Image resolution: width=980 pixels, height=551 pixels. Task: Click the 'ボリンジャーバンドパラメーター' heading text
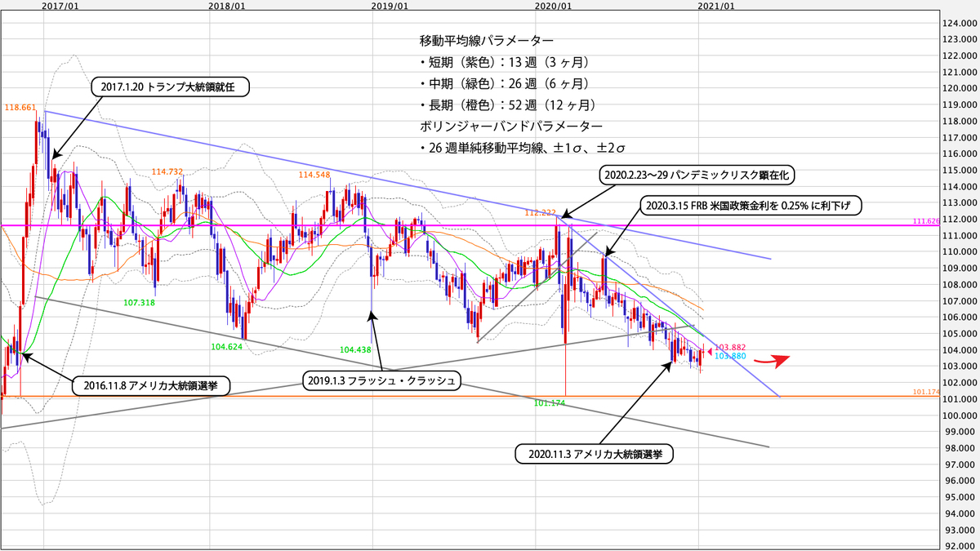tap(511, 127)
